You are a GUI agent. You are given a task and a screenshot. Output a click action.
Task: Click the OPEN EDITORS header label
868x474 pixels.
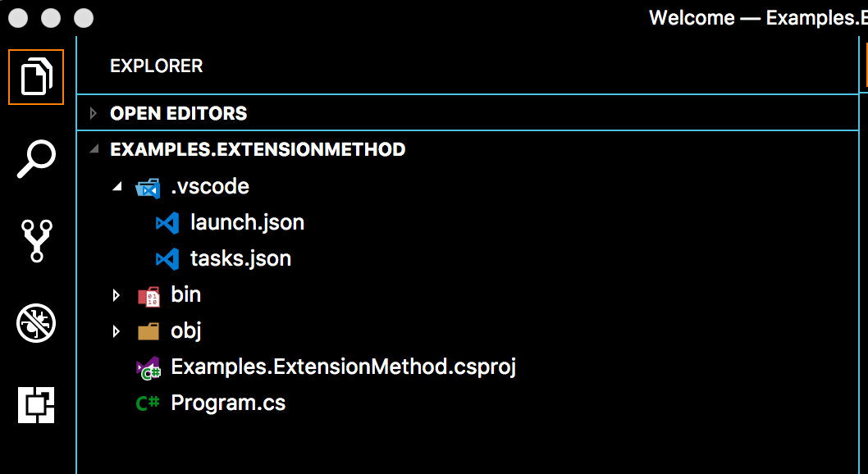click(178, 113)
